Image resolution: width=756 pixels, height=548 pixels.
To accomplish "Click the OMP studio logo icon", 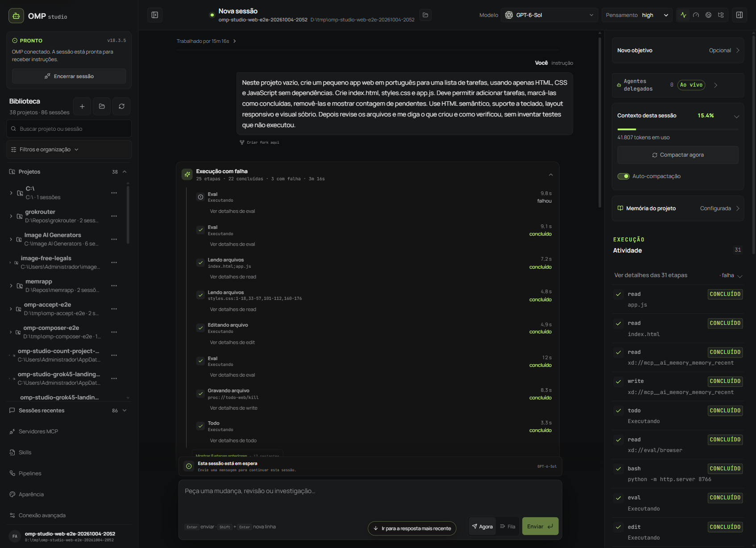I will pos(16,16).
